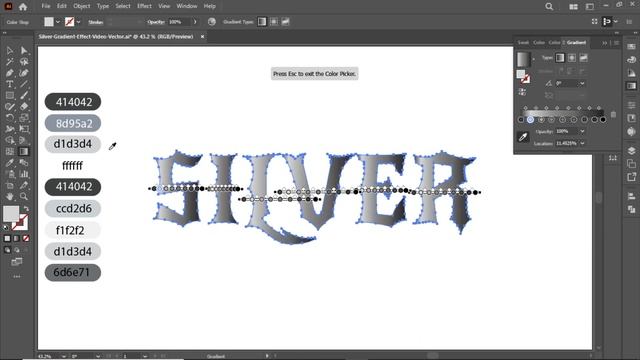This screenshot has height=360, width=640.
Task: Choose Linear Gradient type in the Gradient panel
Action: pos(560,58)
